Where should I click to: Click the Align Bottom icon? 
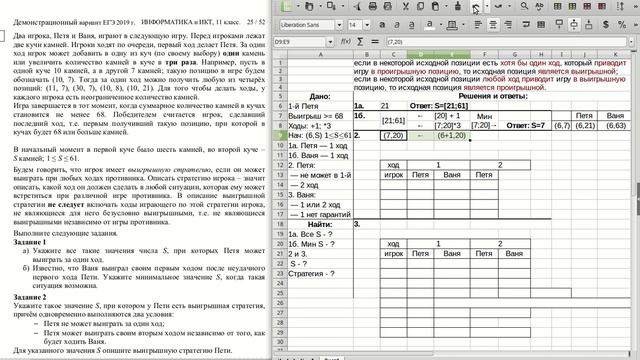tap(589, 25)
